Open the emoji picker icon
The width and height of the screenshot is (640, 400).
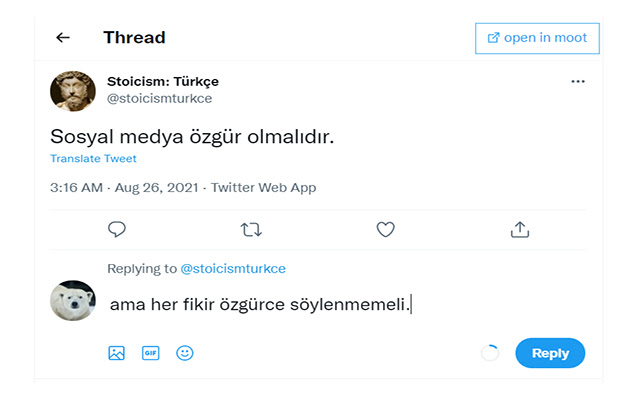point(185,353)
